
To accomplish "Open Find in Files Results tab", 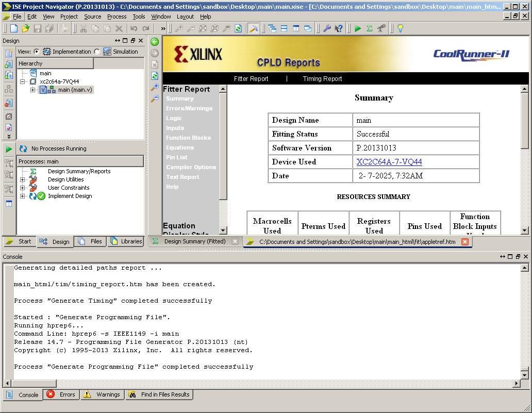I will (159, 394).
